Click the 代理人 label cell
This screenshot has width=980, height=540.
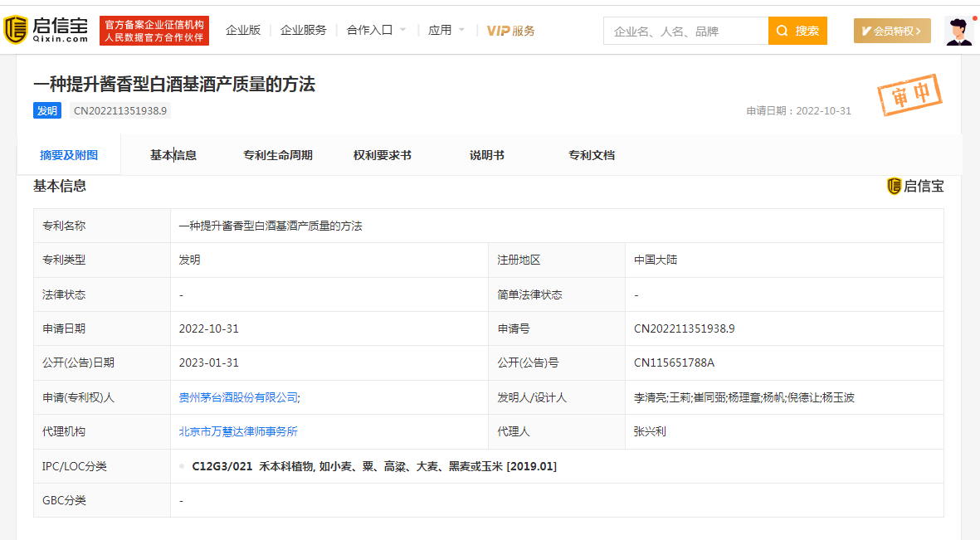pos(557,432)
